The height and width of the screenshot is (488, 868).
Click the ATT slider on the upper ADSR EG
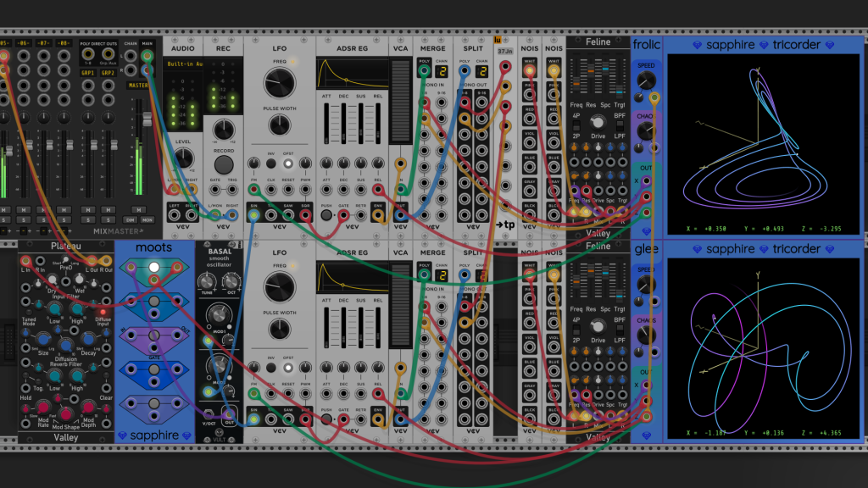click(x=326, y=123)
